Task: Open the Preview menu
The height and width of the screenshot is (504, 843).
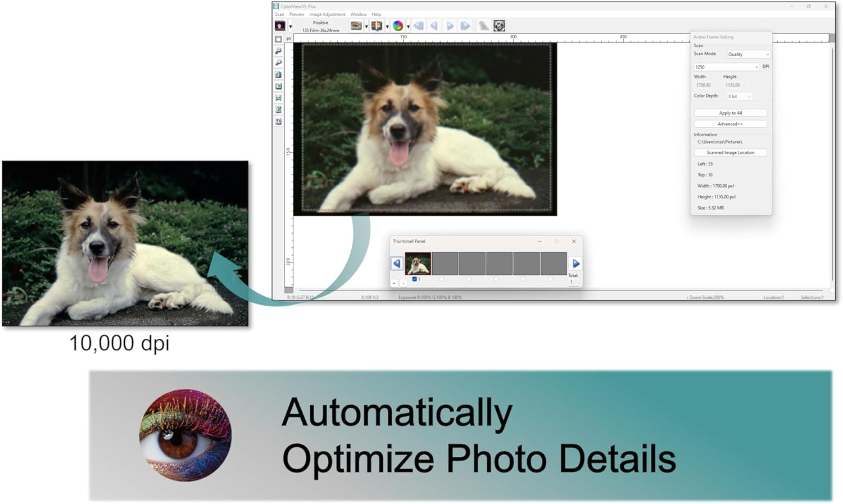Action: point(297,15)
